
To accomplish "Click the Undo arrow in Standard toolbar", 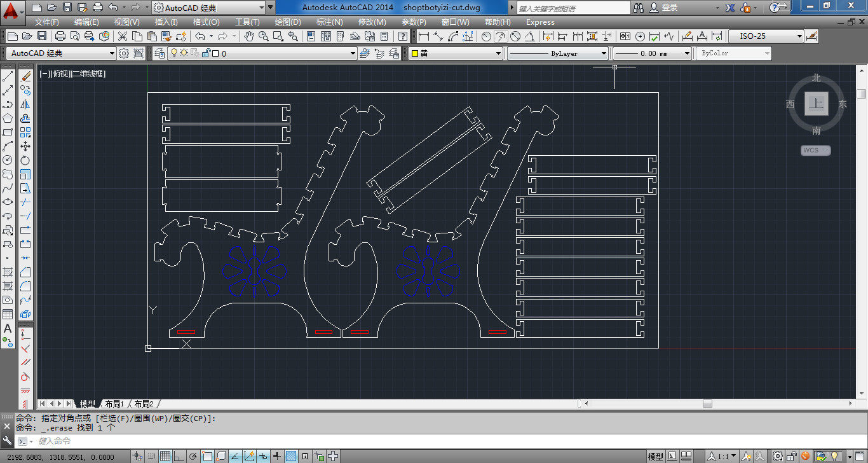I will [x=200, y=36].
